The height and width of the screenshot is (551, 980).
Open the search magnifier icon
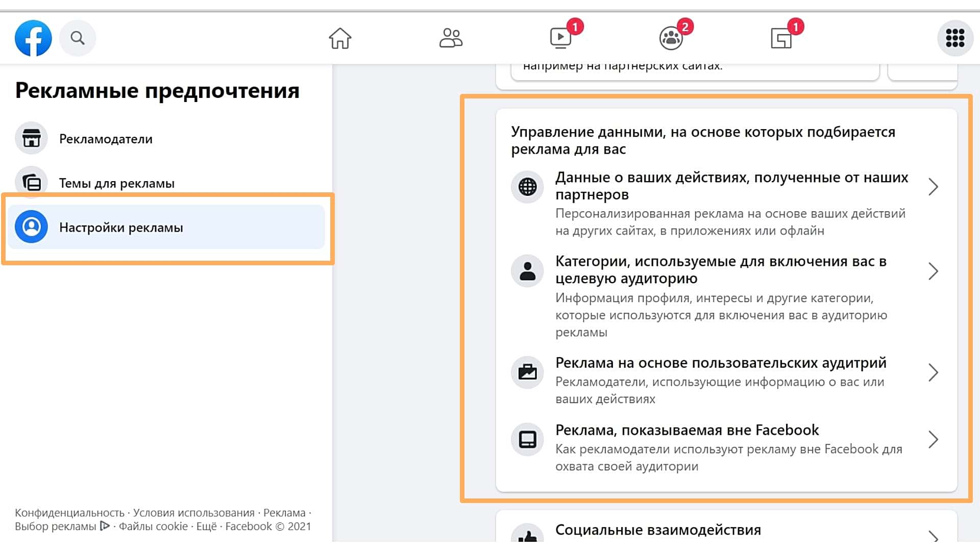point(78,38)
